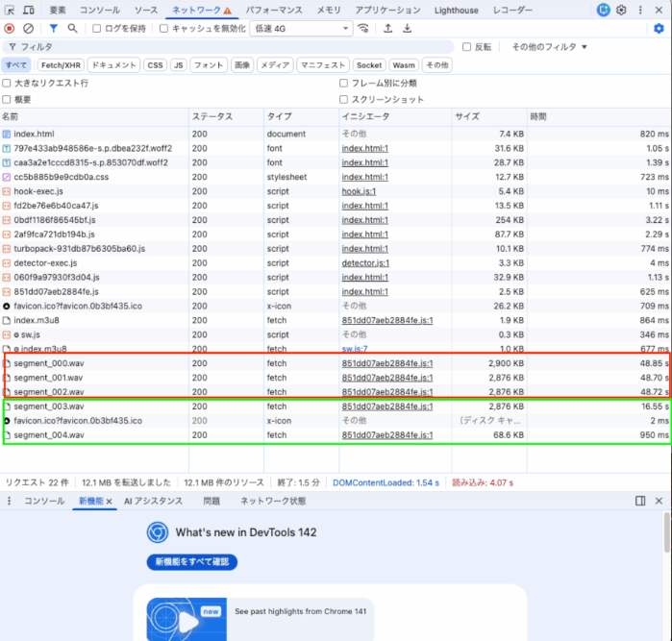Open the 低速 4G throttling dropdown

point(302,28)
